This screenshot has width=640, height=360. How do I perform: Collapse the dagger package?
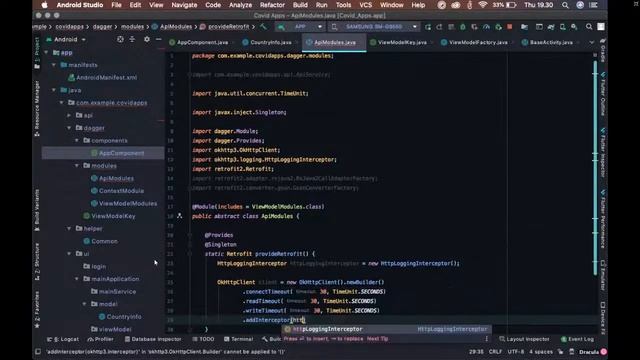click(69, 128)
